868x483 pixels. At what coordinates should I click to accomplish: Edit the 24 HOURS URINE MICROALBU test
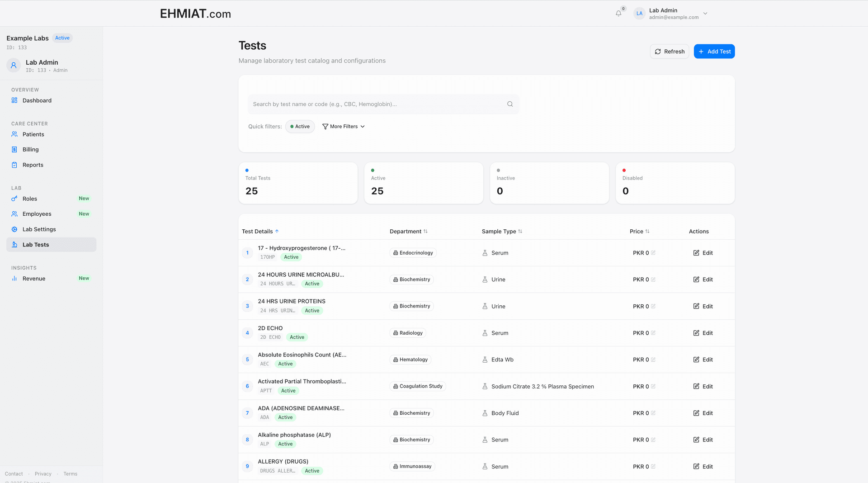(703, 279)
